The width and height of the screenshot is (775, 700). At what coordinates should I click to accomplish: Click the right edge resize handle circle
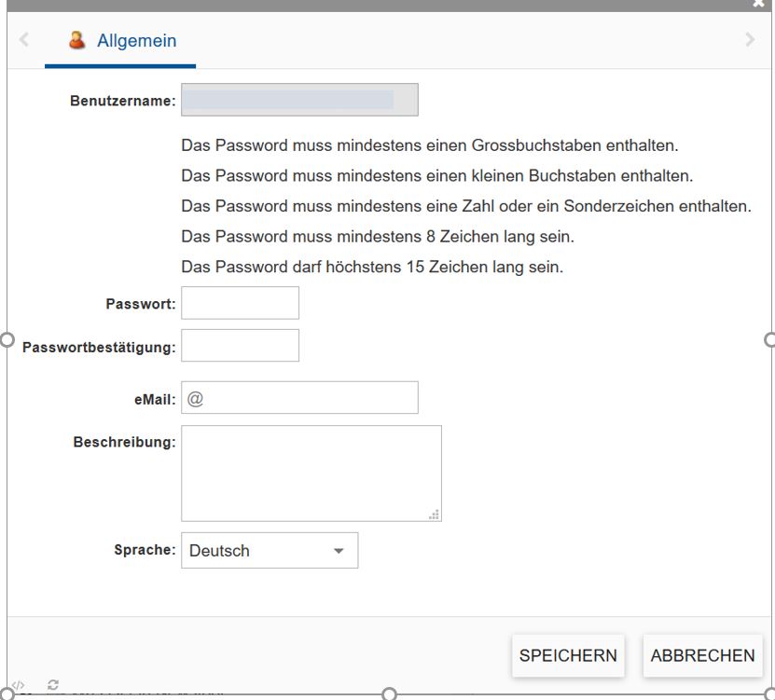pyautogui.click(x=769, y=339)
